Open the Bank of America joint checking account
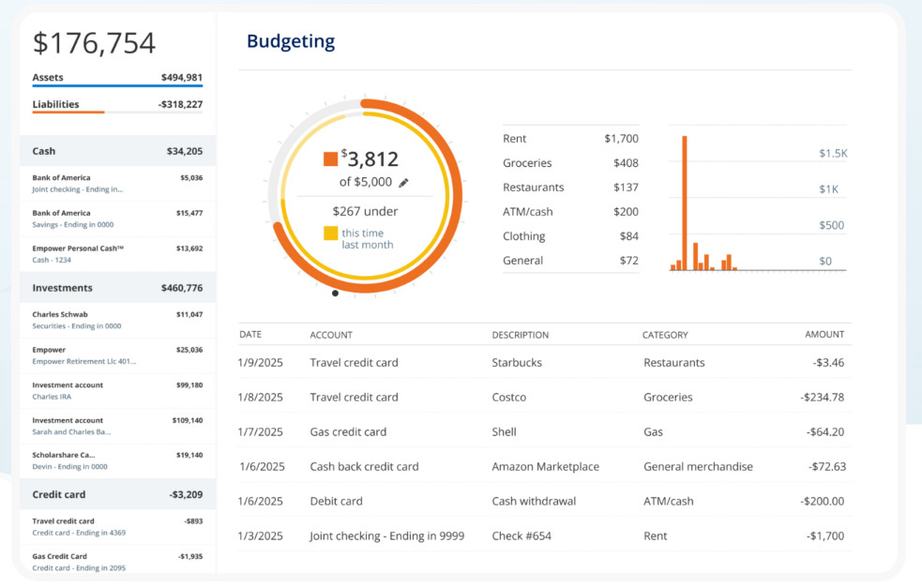This screenshot has height=588, width=922. click(117, 182)
